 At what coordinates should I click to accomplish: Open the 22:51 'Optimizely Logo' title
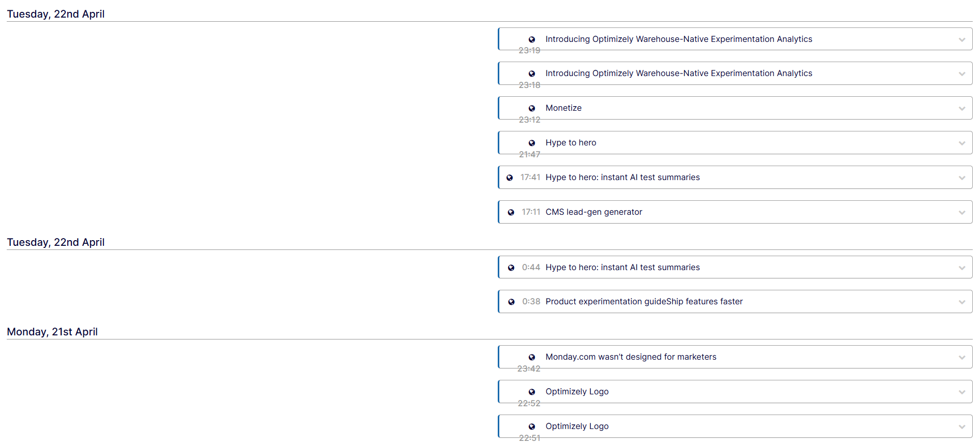577,426
